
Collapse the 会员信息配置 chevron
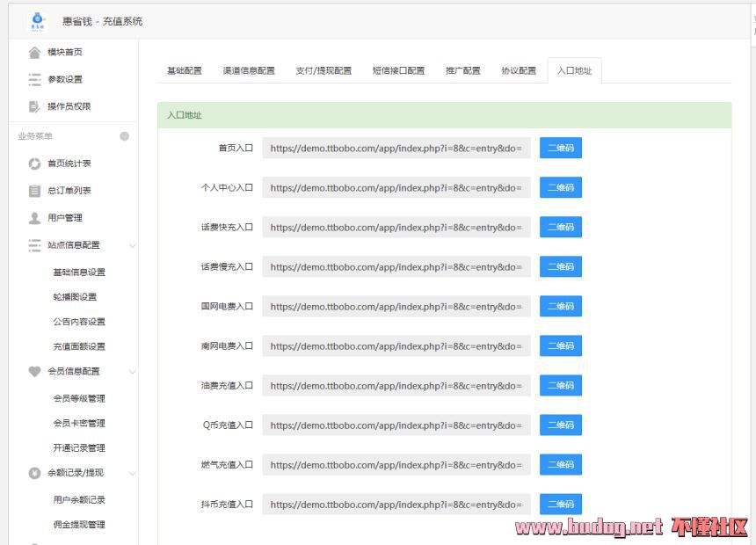pos(132,372)
